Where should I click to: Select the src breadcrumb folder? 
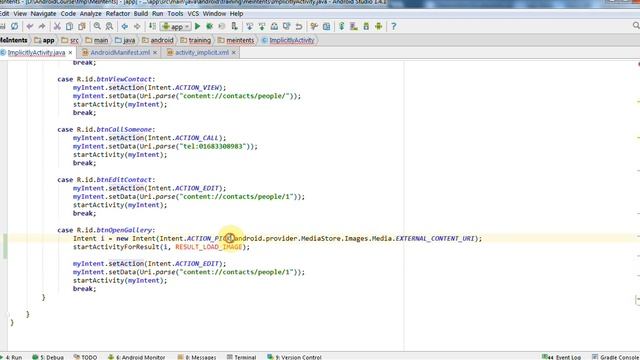70,40
